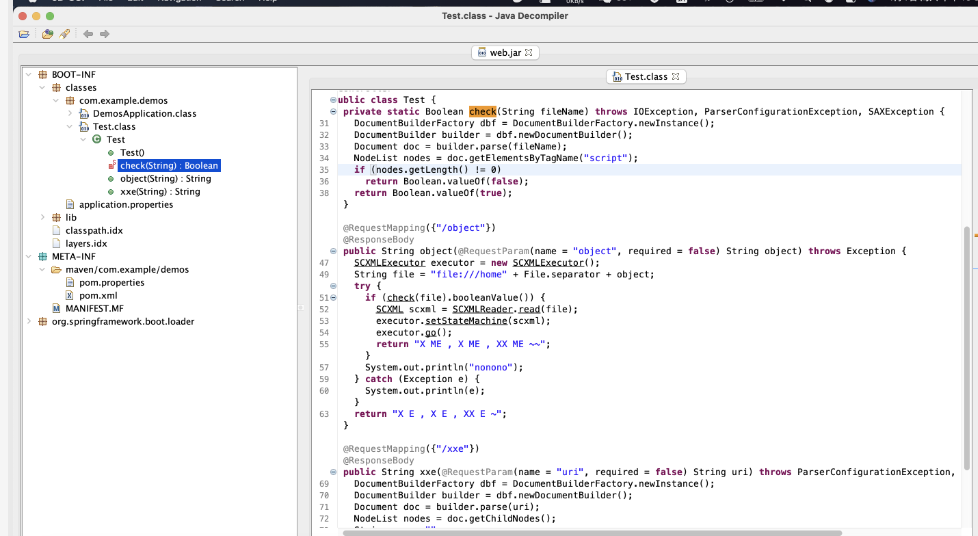This screenshot has width=978, height=536.
Task: Click the public method icon beside xxe(String)
Action: 111,192
